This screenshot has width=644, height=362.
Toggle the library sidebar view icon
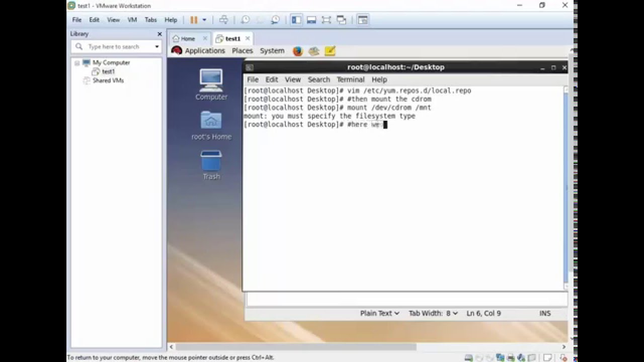(x=296, y=20)
